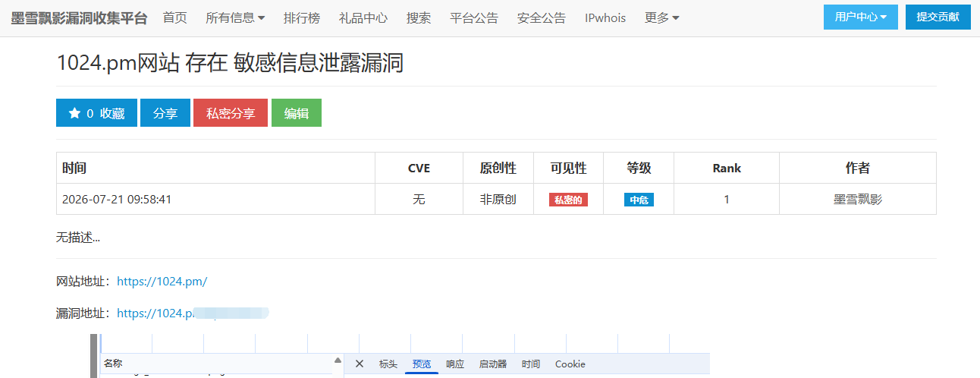Click the star icon in the 收藏 button
Viewport: 980px width, 378px height.
tap(74, 113)
